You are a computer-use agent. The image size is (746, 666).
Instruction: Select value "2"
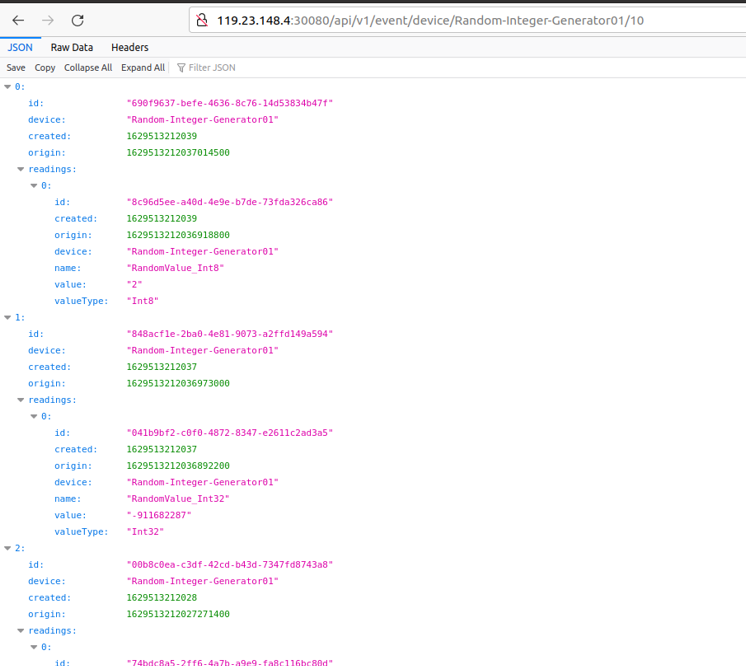pyautogui.click(x=134, y=284)
